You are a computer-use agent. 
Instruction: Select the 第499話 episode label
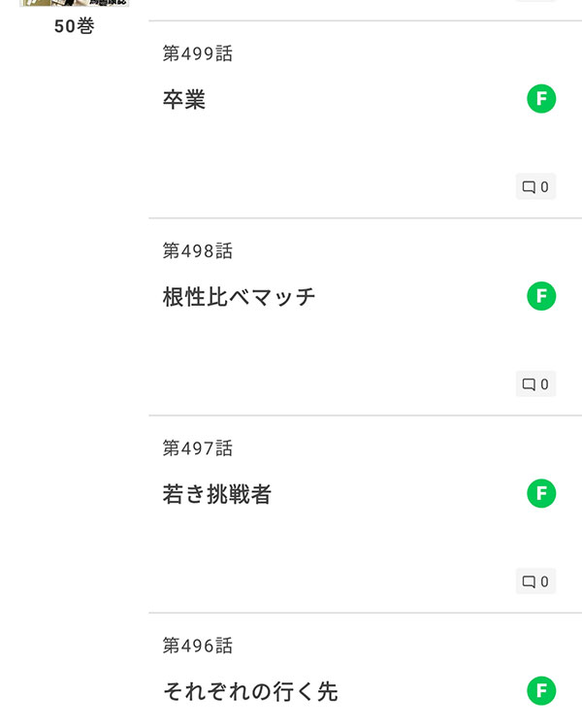[x=198, y=53]
